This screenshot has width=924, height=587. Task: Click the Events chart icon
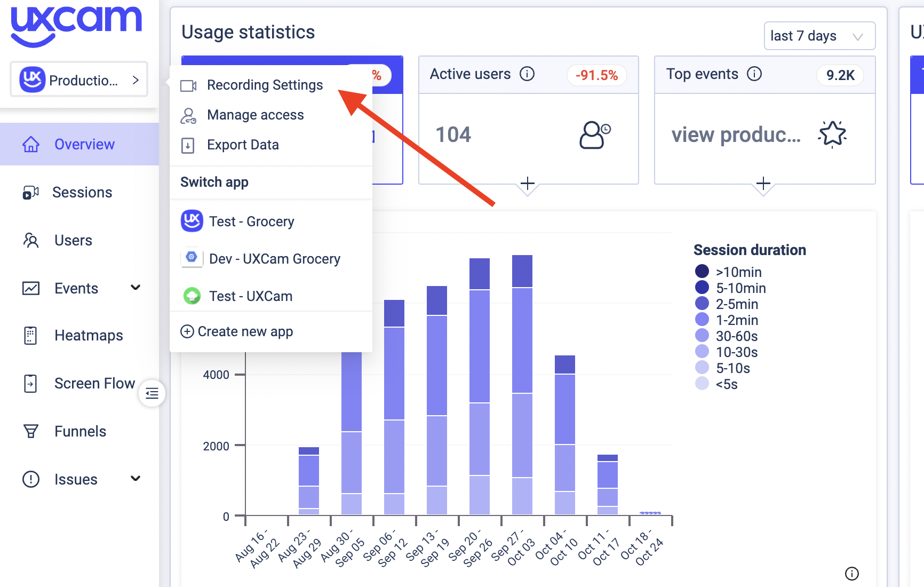(x=31, y=288)
